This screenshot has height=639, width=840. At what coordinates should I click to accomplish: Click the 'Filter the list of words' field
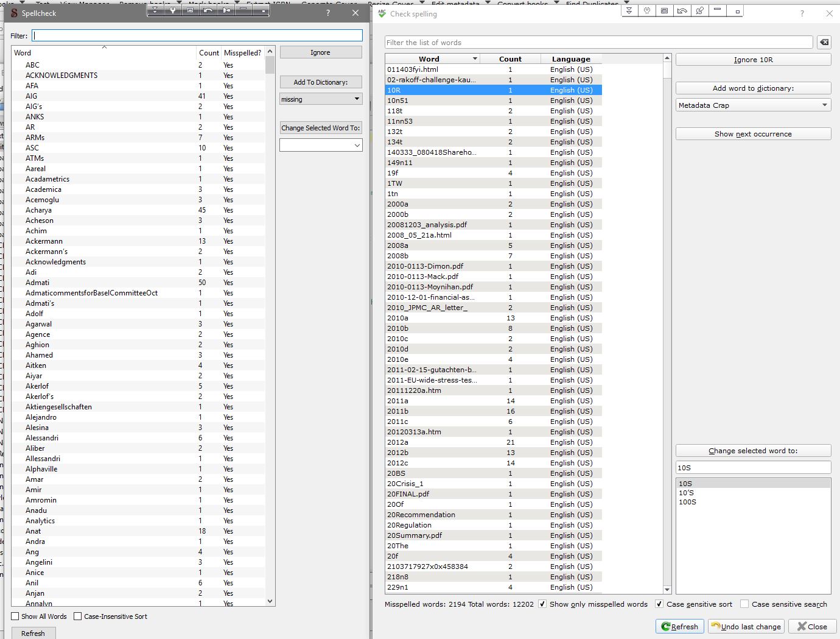599,42
